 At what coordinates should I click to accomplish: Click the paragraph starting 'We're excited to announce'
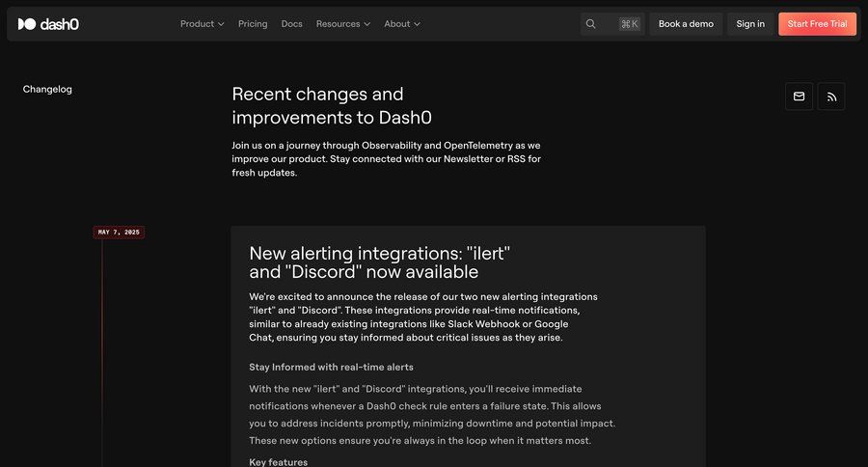click(423, 316)
